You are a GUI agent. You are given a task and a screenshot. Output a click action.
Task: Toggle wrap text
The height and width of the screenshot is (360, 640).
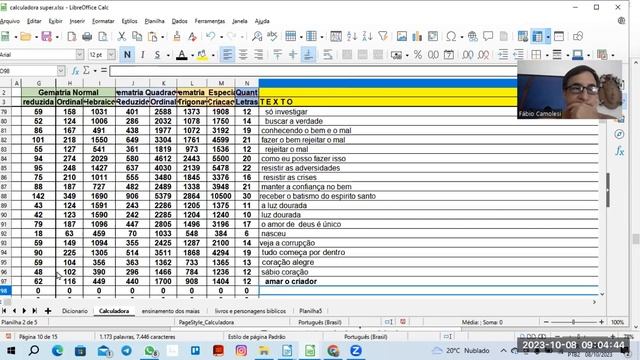click(327, 55)
